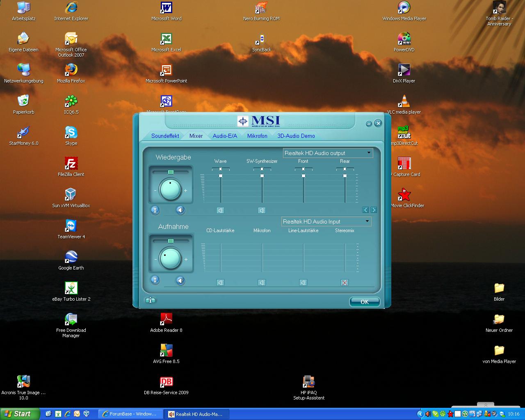Viewport: 525px width, 420px height.
Task: Mute all Wiedergabe playback with speaker icon
Action: (180, 210)
